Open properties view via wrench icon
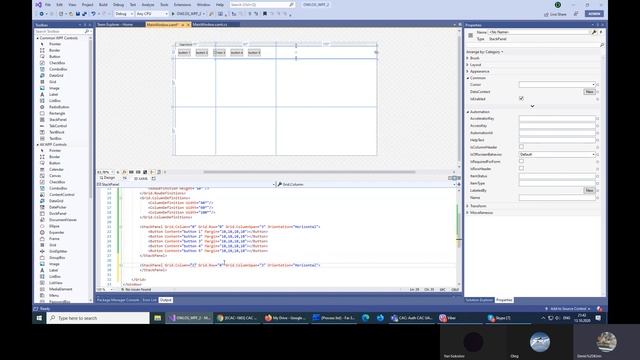 click(594, 32)
